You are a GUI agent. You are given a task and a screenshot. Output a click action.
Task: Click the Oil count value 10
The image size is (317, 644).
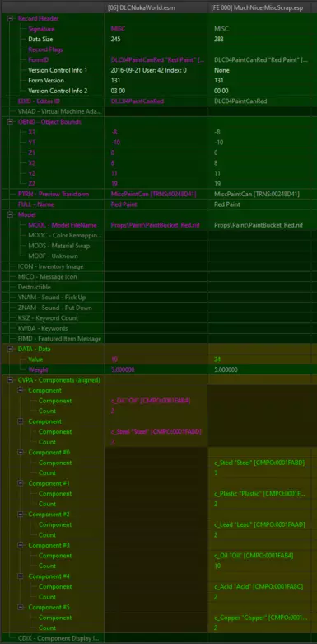point(217,566)
